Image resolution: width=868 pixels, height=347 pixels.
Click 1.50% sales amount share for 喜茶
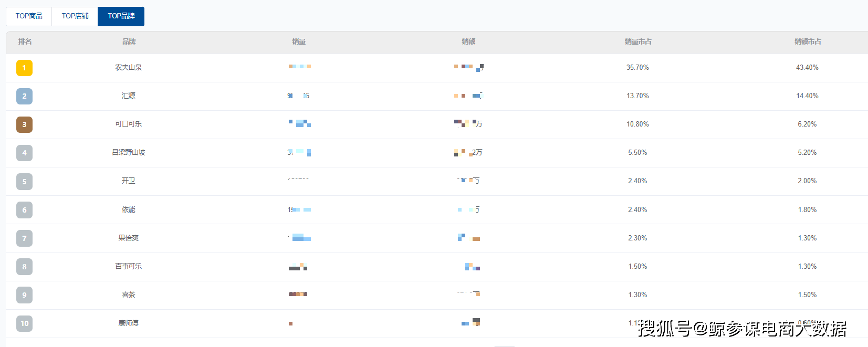tap(807, 295)
